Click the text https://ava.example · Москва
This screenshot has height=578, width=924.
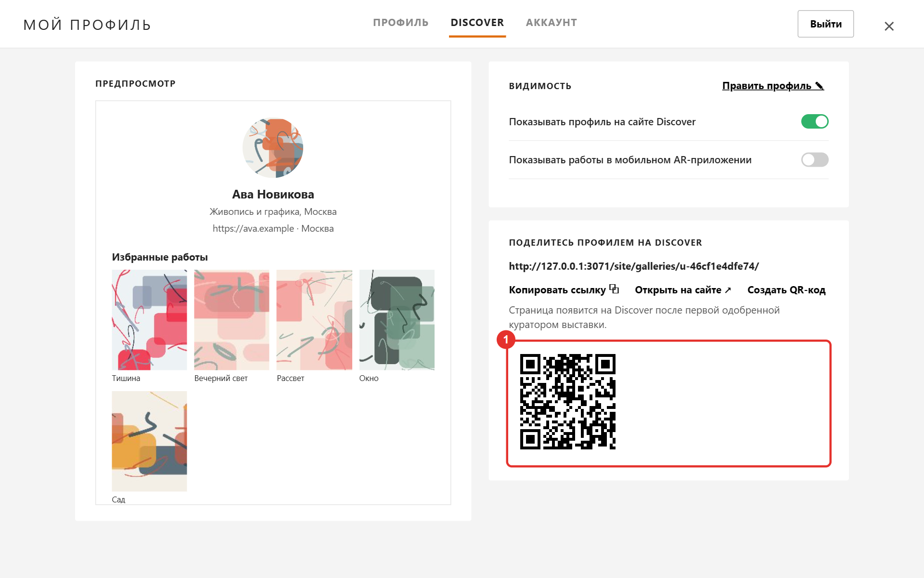[273, 229]
